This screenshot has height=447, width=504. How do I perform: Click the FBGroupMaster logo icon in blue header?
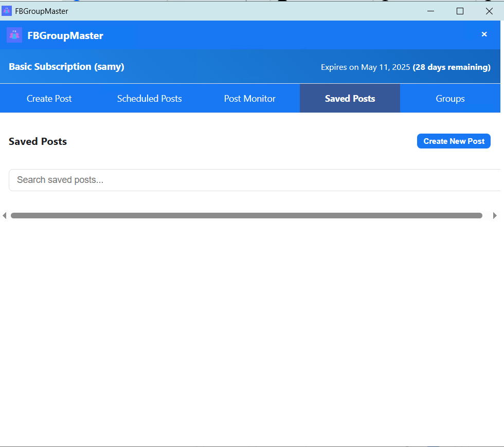coord(14,34)
